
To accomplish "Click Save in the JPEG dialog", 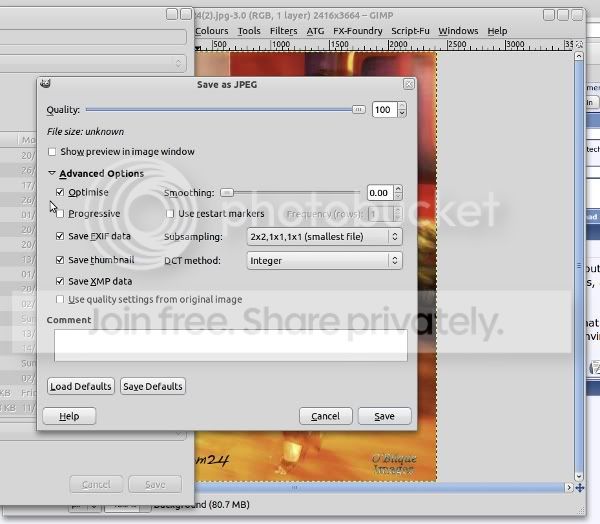I will 384,416.
